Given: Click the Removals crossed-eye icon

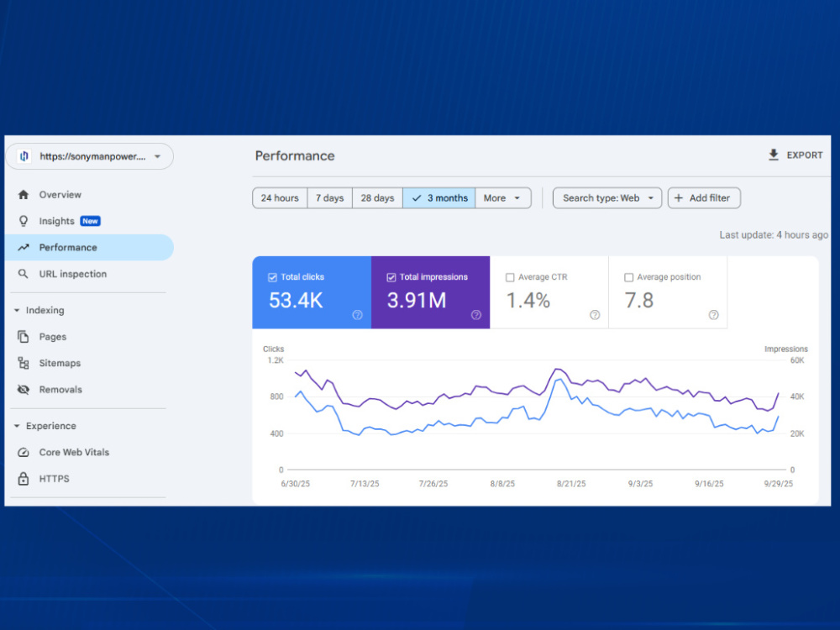Looking at the screenshot, I should click(23, 390).
